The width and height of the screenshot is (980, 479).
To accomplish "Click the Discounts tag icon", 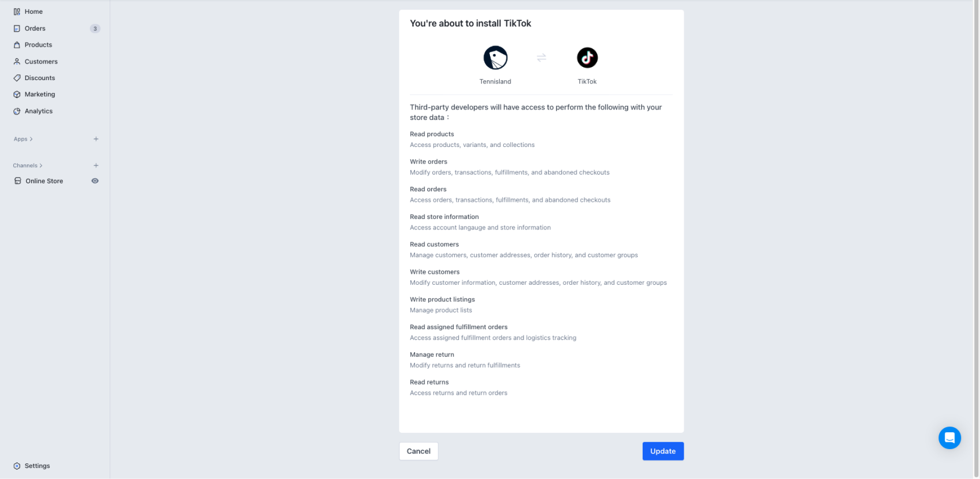I will 17,78.
